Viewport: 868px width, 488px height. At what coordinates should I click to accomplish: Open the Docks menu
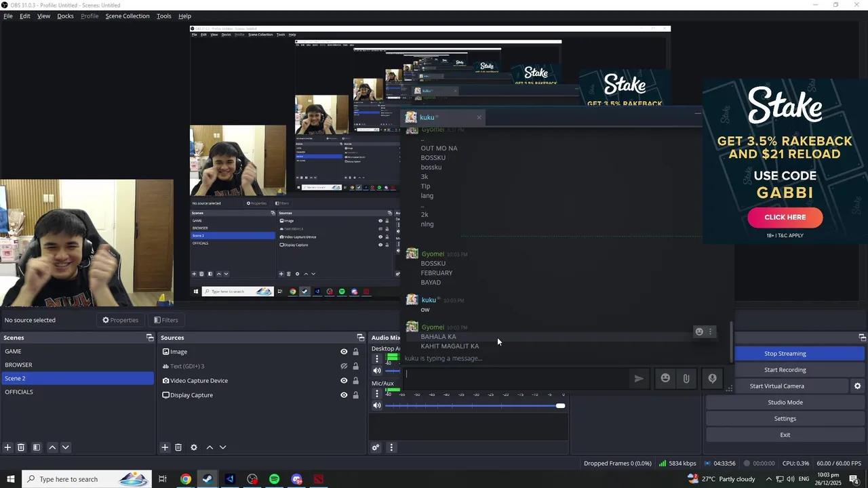pyautogui.click(x=65, y=16)
